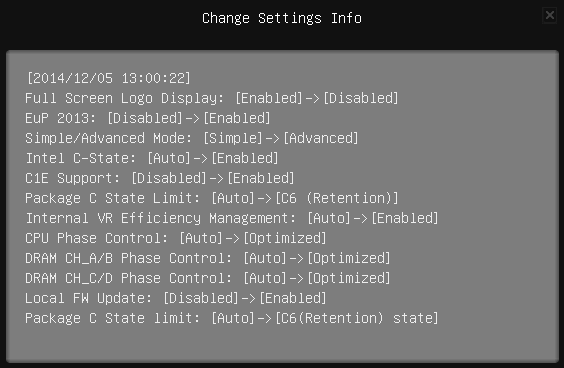Click the Local FW Update entry
Viewport: 564px width, 368px height.
[176, 298]
